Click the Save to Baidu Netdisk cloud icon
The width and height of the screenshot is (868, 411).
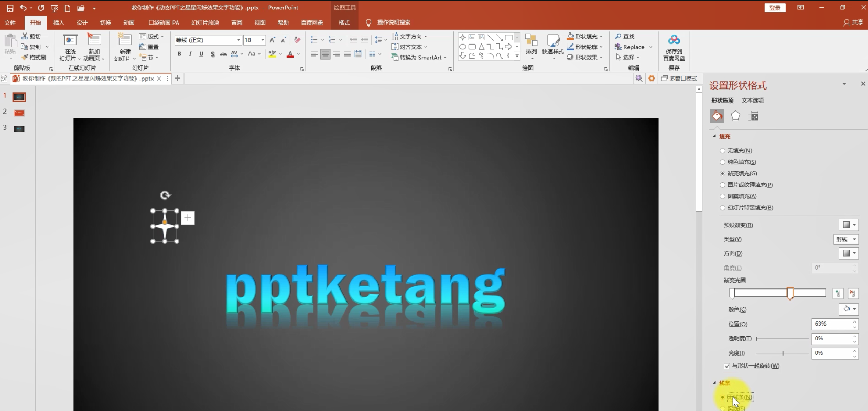point(674,40)
